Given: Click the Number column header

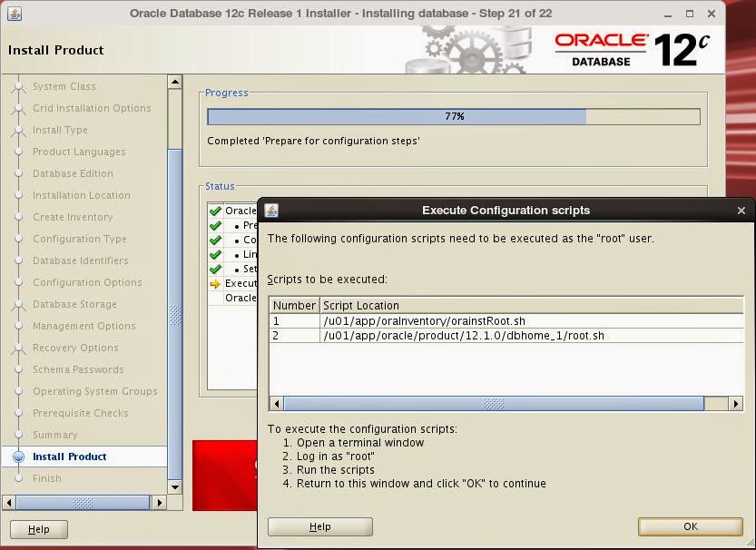Looking at the screenshot, I should click(x=294, y=306).
